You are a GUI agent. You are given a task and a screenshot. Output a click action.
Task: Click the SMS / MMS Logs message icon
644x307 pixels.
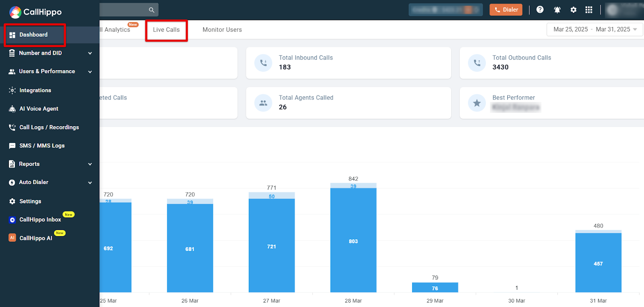pyautogui.click(x=12, y=146)
